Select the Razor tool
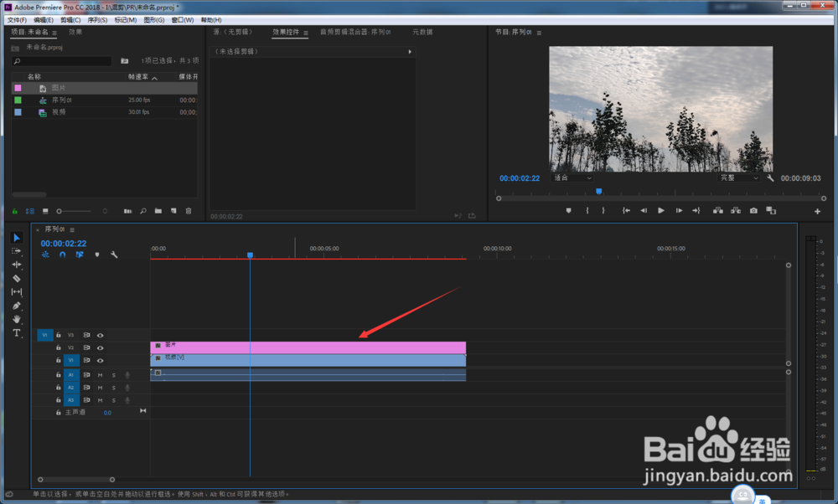 17,278
